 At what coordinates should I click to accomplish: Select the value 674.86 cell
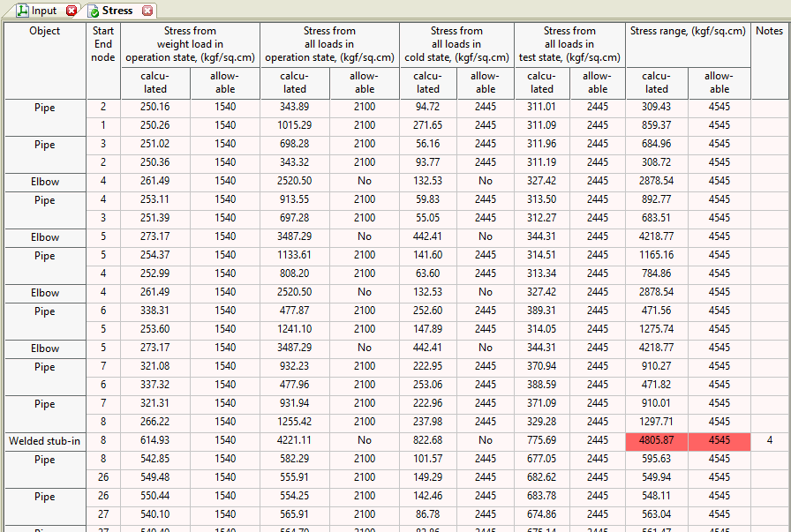[542, 514]
